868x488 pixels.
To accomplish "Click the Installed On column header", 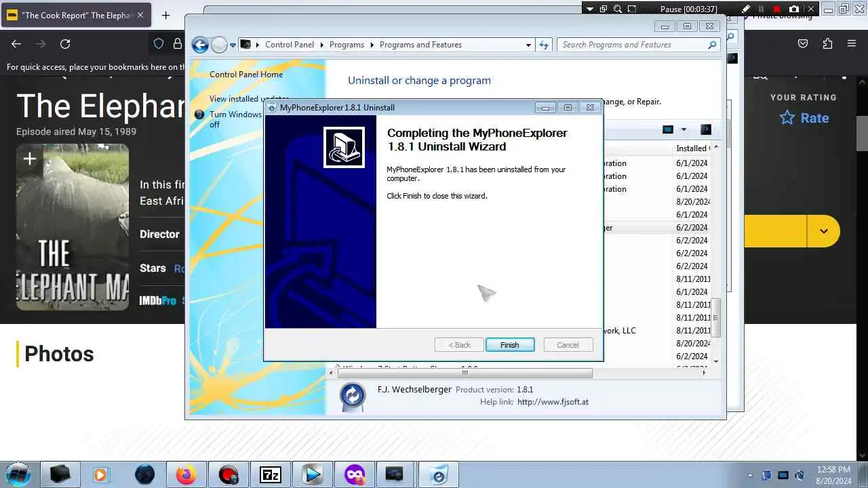I will [x=692, y=148].
